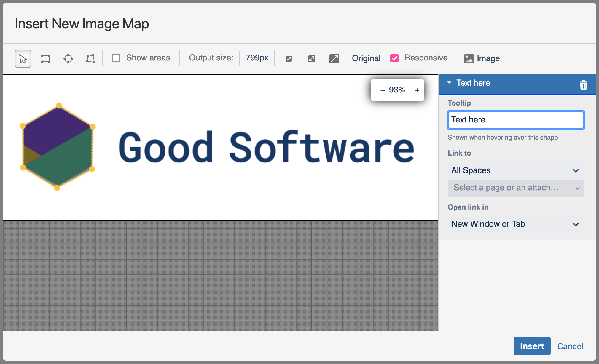Click the Original size option
599x364 pixels.
point(366,58)
